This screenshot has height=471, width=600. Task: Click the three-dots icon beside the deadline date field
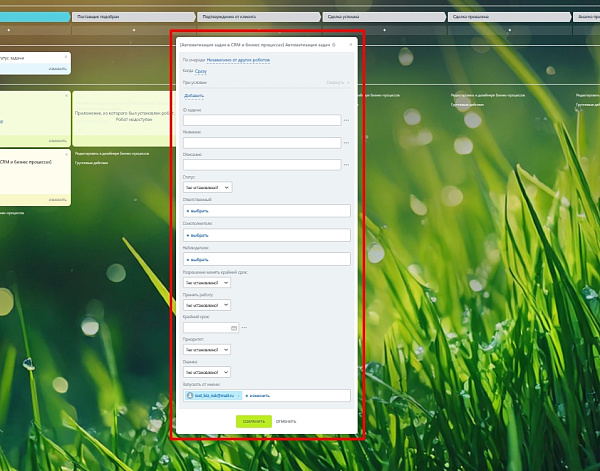pos(245,328)
